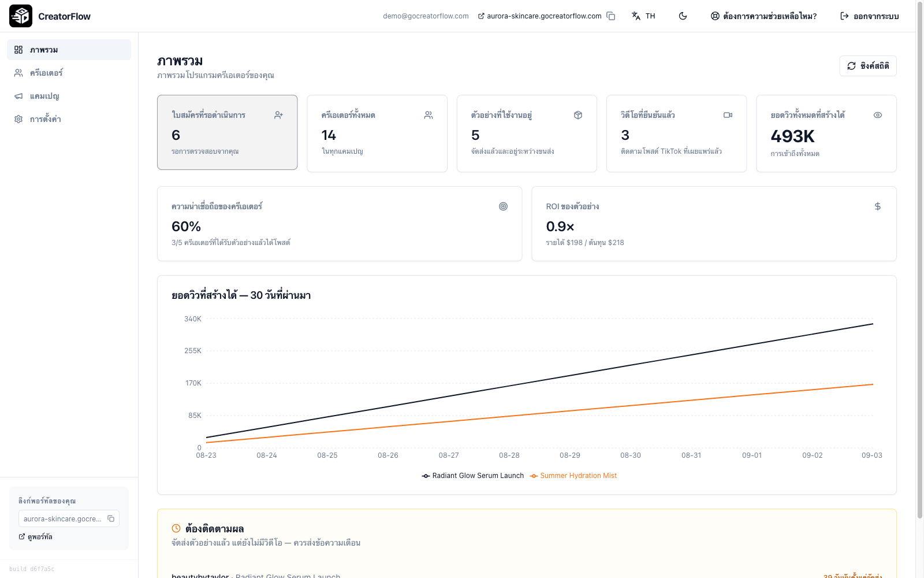This screenshot has height=578, width=924.
Task: Click the 0.9× ROI value
Action: (x=560, y=227)
